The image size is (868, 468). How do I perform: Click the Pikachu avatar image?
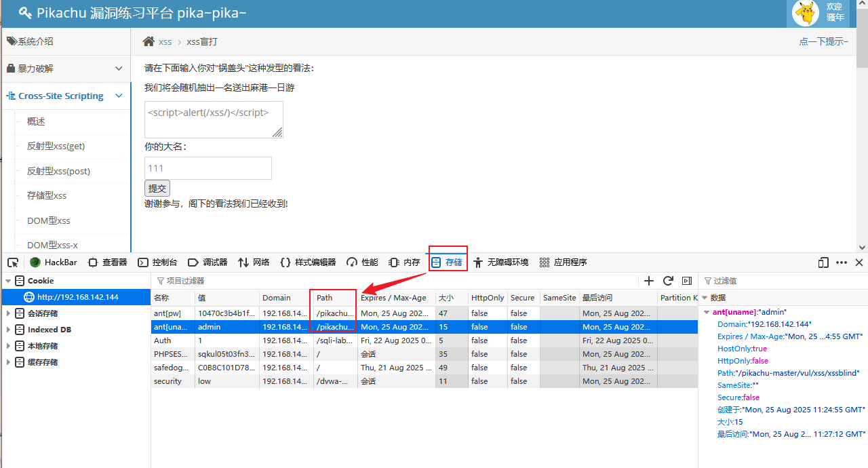(x=806, y=13)
